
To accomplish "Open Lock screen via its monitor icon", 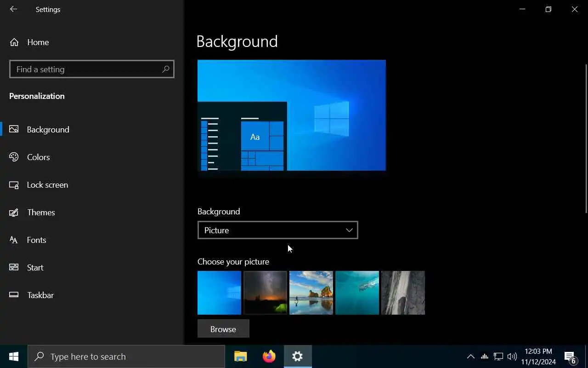I will pos(14,184).
